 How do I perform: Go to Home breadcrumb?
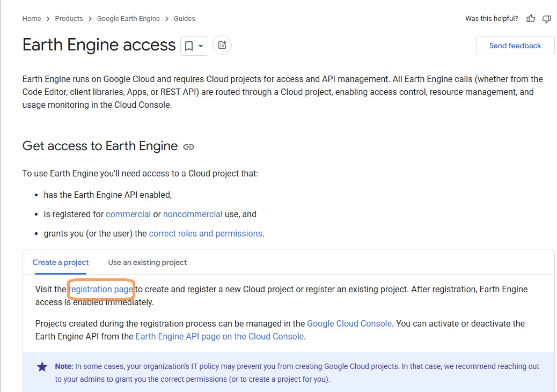32,18
